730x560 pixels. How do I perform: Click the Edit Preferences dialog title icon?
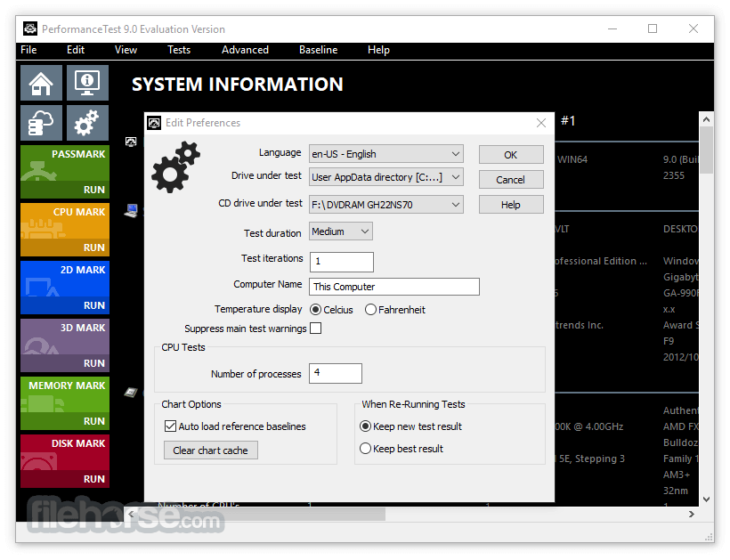click(154, 123)
